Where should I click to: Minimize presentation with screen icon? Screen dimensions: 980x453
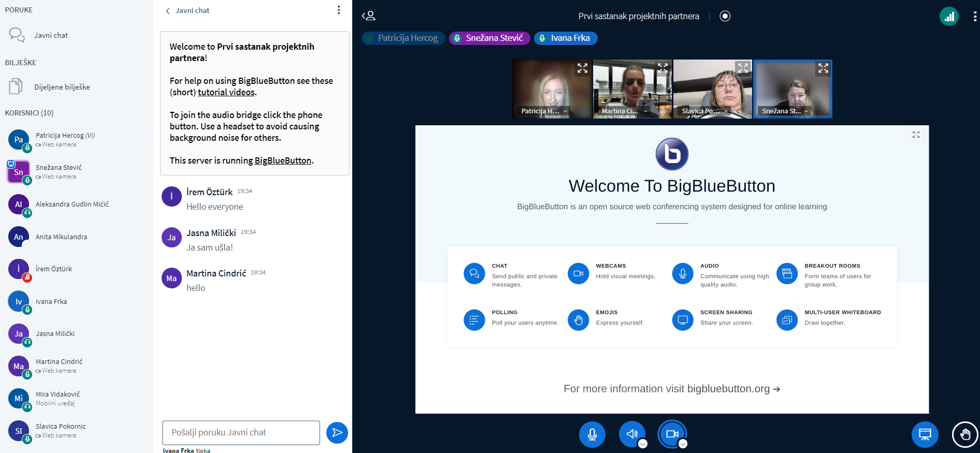point(925,434)
